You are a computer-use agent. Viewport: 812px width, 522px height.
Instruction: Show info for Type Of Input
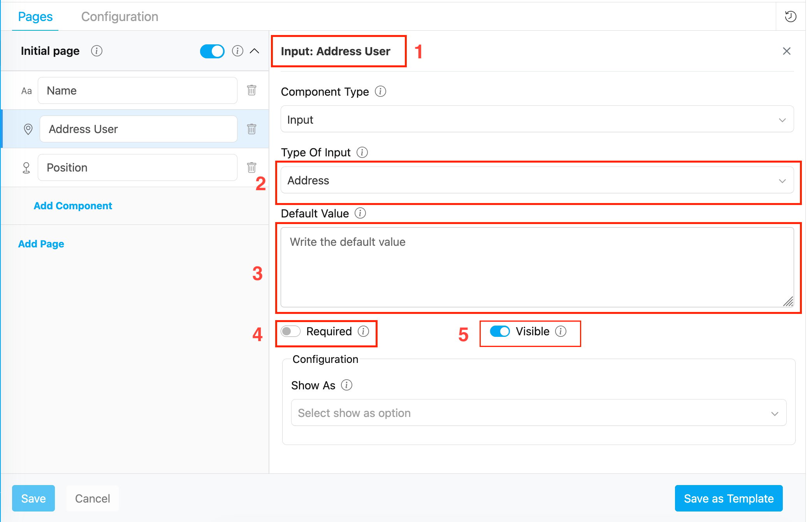tap(362, 152)
